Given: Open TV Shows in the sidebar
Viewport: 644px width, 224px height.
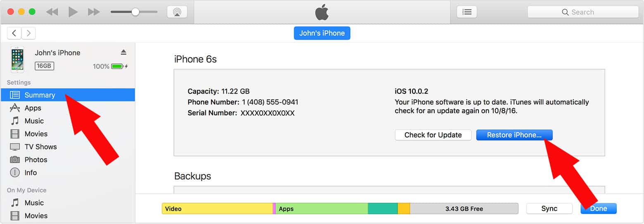Looking at the screenshot, I should [x=40, y=147].
